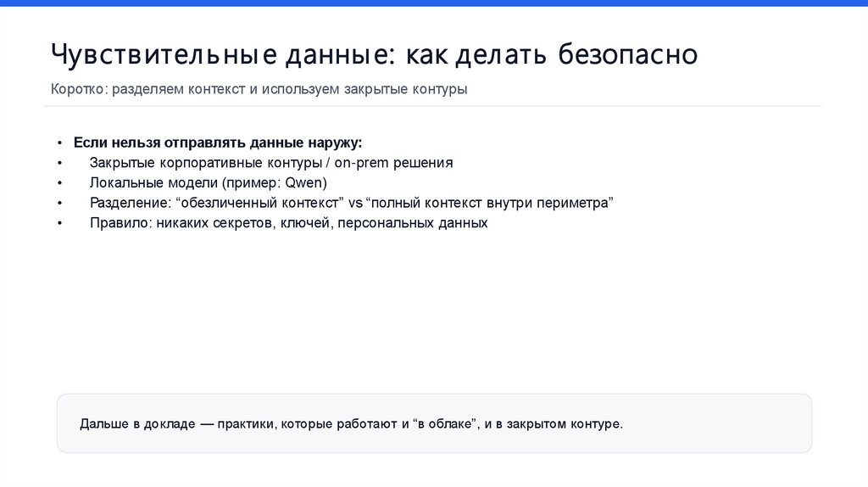Click the callout text "Дальше в докладе"
This screenshot has height=487, width=868.
point(136,423)
